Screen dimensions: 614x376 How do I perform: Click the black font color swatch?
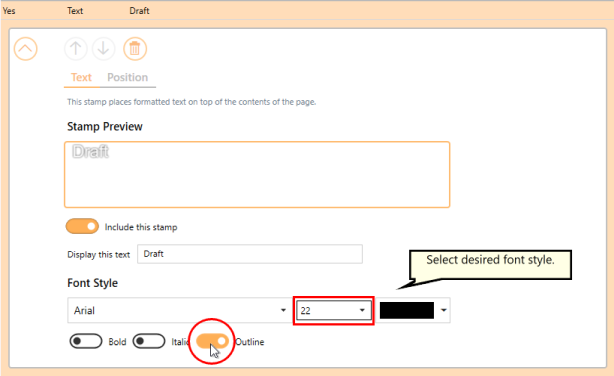407,310
